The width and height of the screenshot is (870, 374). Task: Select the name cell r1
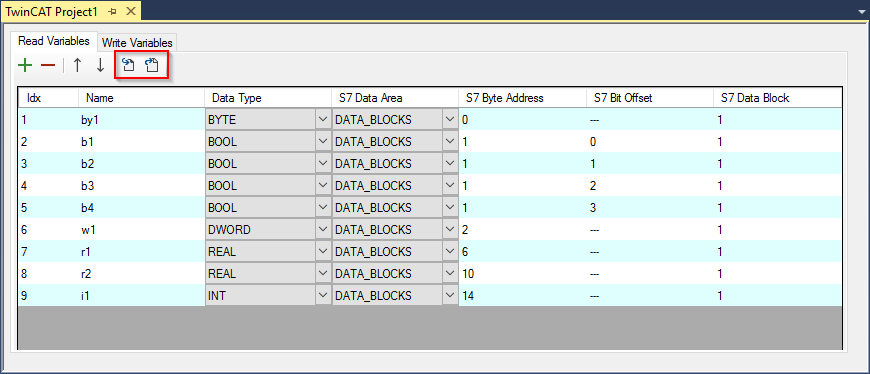(141, 251)
